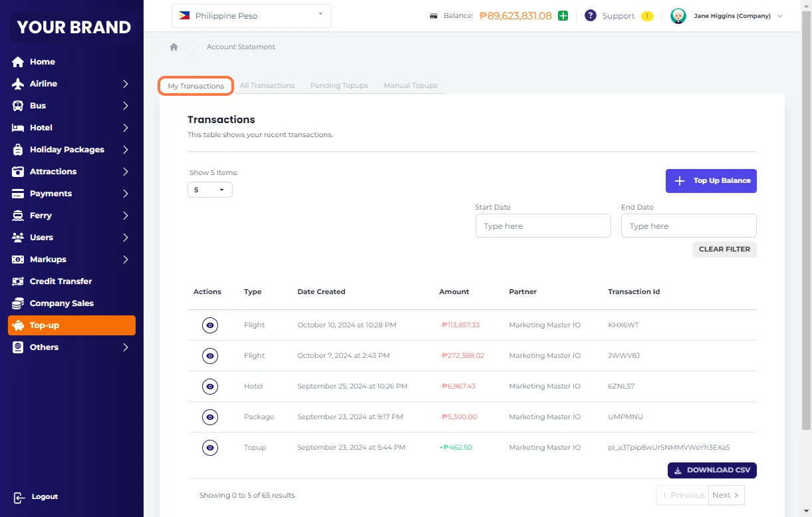
Task: View details of the Topup transaction row
Action: [x=210, y=448]
